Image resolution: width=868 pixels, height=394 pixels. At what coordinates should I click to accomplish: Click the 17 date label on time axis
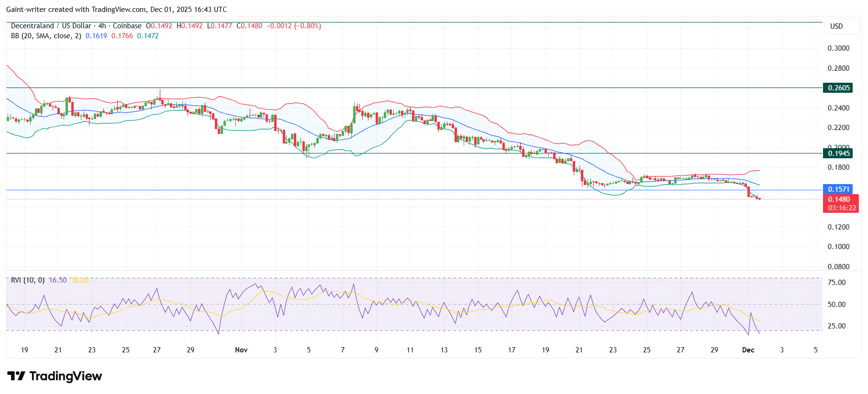512,350
